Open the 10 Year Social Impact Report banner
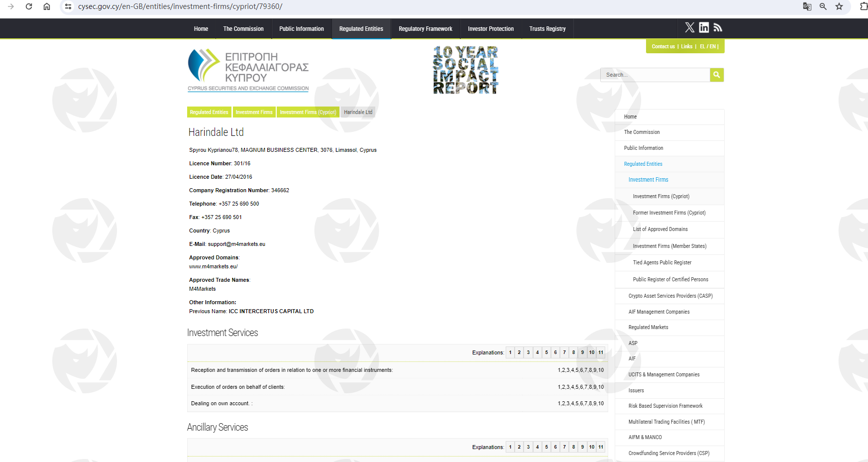The image size is (868, 462). 465,70
